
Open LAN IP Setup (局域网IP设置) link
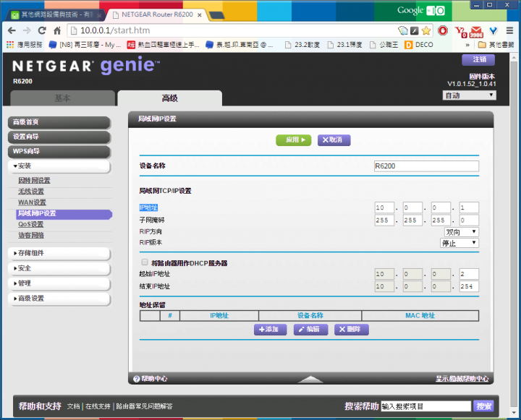(x=64, y=213)
